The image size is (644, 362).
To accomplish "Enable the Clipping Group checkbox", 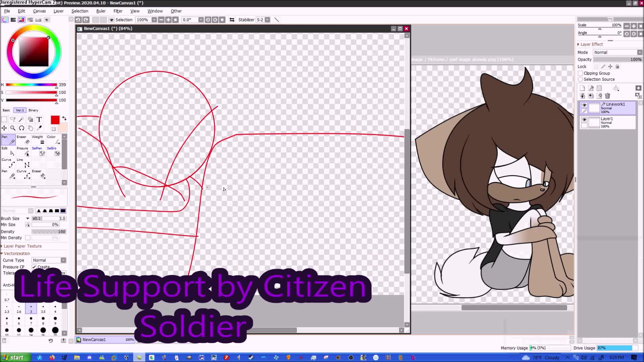I will pos(580,73).
